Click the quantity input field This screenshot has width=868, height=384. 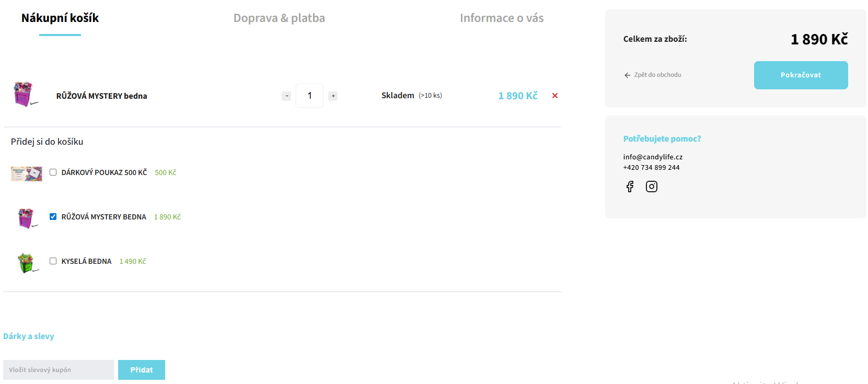point(309,96)
